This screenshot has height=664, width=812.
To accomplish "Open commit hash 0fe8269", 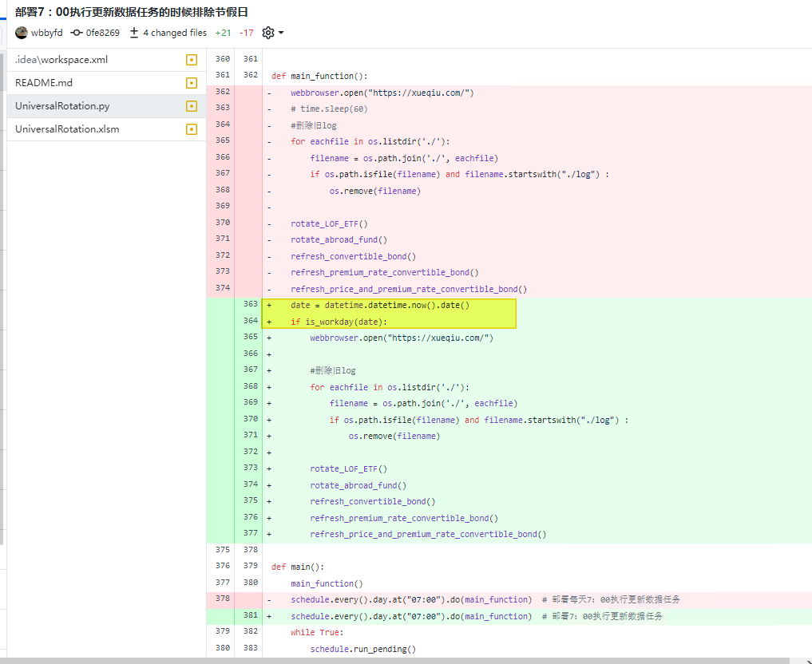I will 102,33.
